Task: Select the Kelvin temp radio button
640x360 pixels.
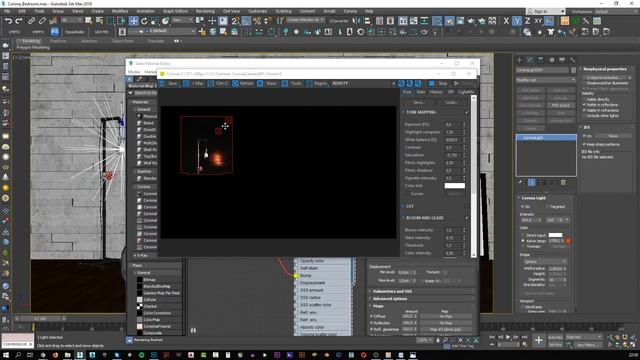Action: [x=523, y=241]
